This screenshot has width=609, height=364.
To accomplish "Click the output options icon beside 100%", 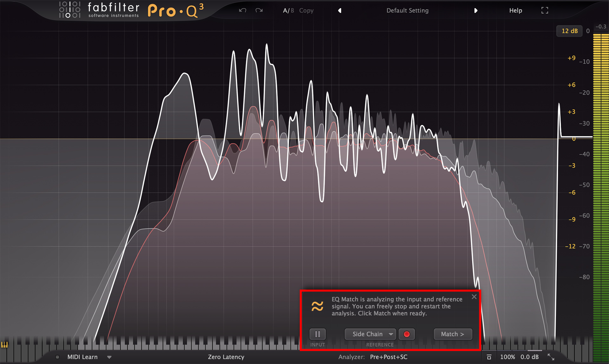I will [489, 357].
